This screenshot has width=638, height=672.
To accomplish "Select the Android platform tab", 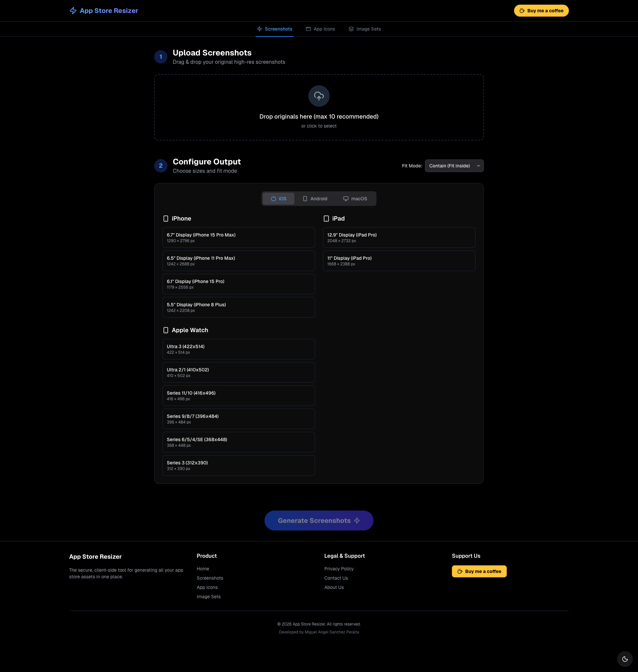I will pos(315,199).
